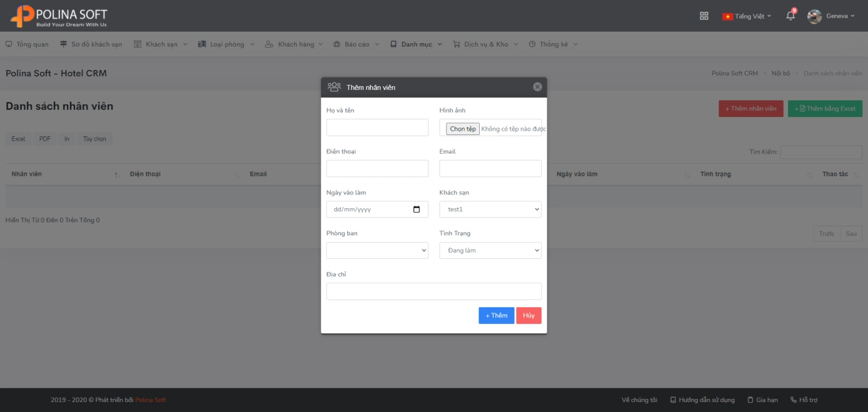Click the apps grid icon in header
This screenshot has height=412, width=868.
pos(704,16)
